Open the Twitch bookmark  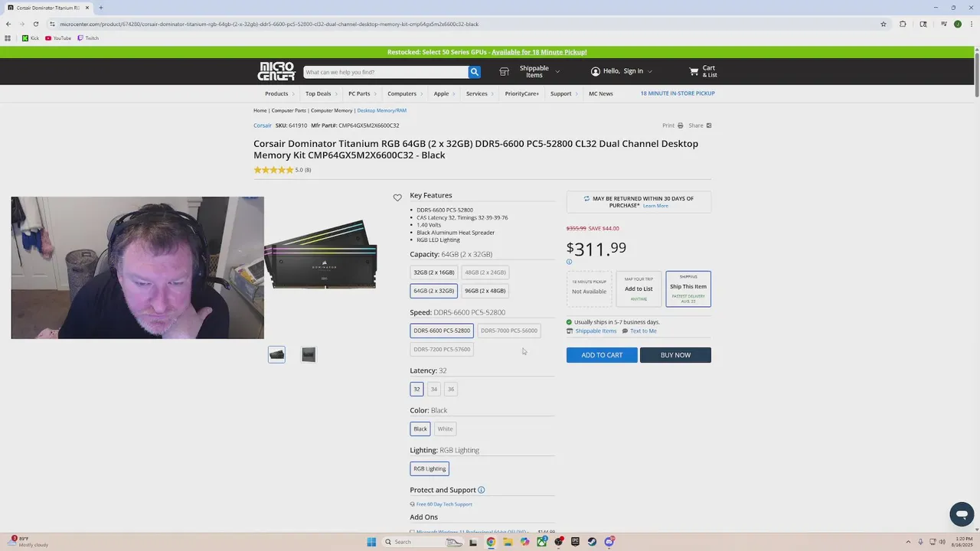[x=88, y=38]
